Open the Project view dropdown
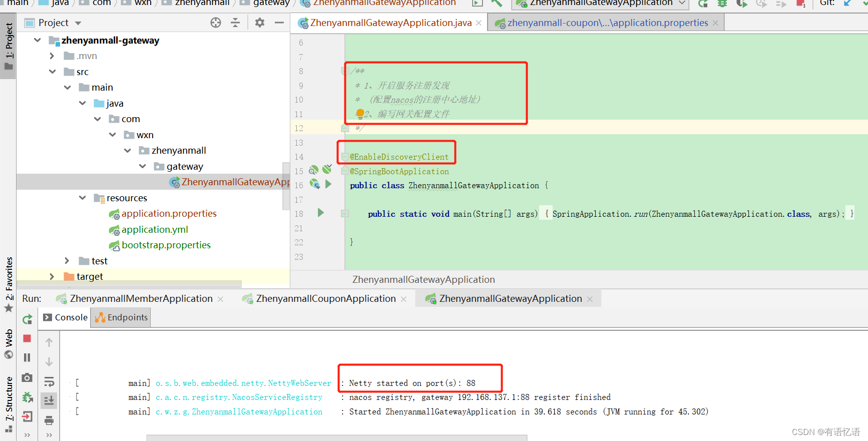Screen dimensions: 868x441 coord(78,23)
